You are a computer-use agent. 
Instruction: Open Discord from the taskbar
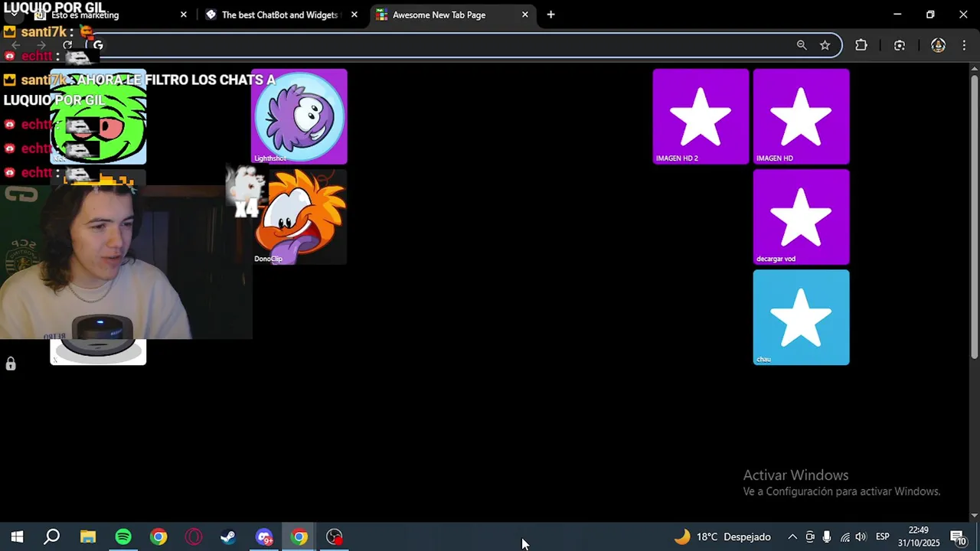point(264,536)
